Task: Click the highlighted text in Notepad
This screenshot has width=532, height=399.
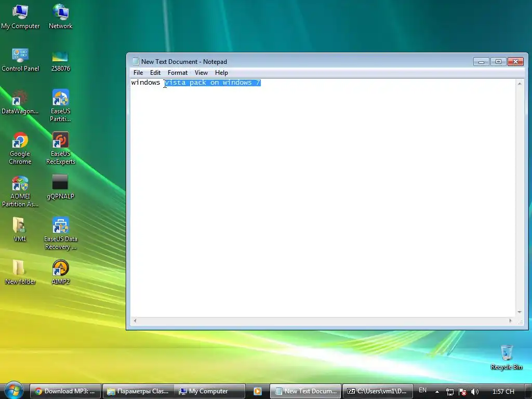Action: (x=212, y=83)
